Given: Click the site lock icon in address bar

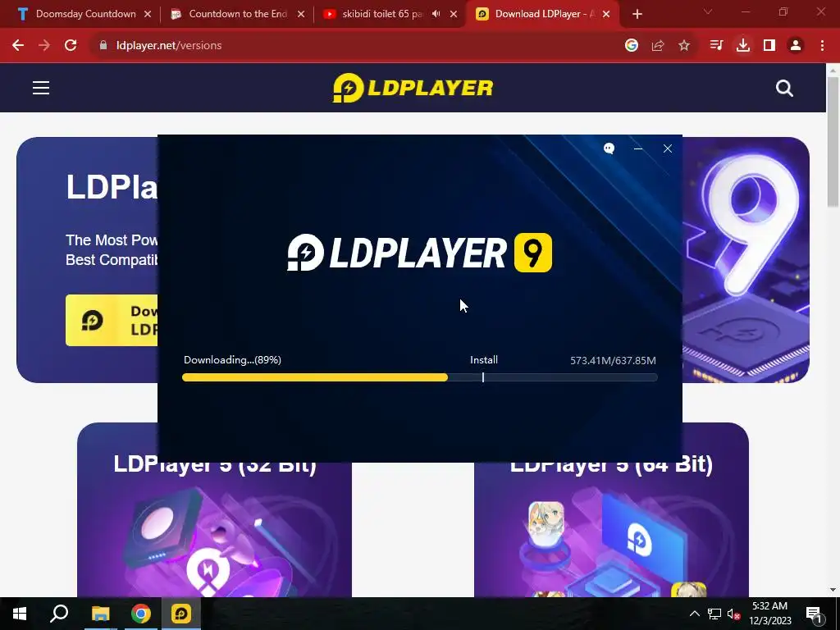Looking at the screenshot, I should (x=103, y=46).
